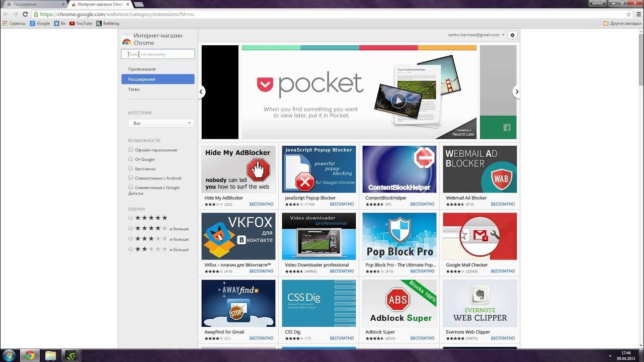The image size is (644, 362).
Task: Open the VKfox extension tile image
Action: pyautogui.click(x=238, y=236)
